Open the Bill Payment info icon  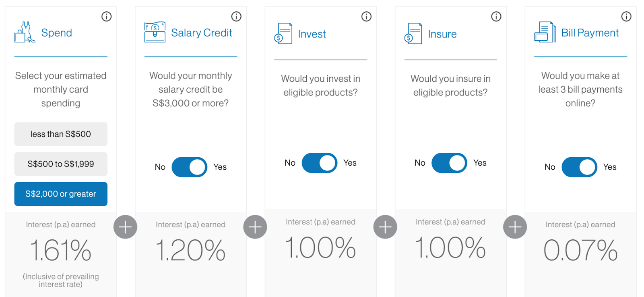[626, 17]
